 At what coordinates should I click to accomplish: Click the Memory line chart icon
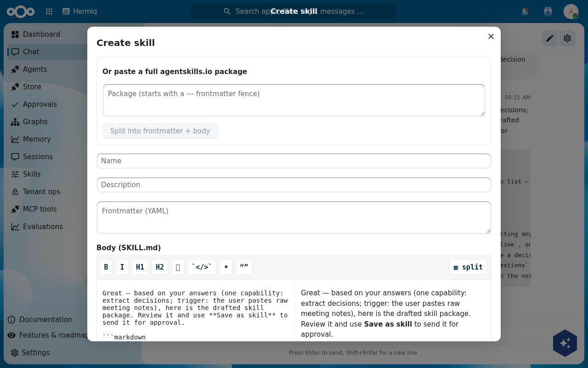[x=15, y=139]
